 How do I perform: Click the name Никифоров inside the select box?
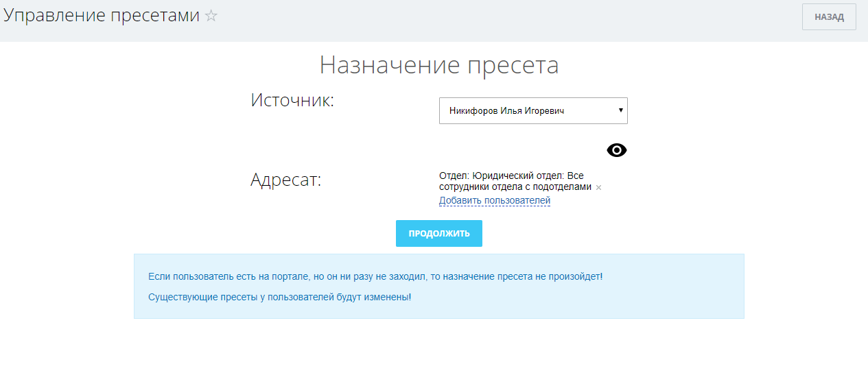pyautogui.click(x=473, y=110)
